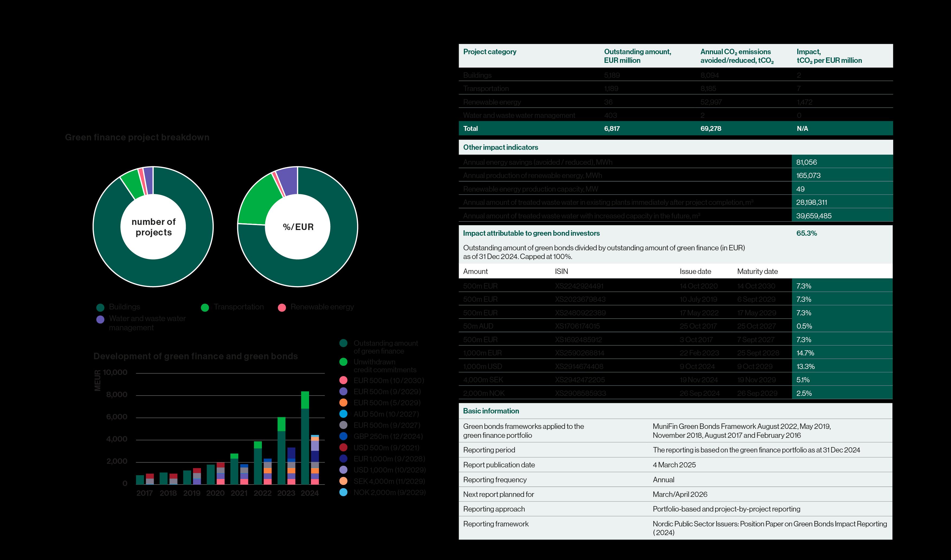Click the 'number of projects' donut center
The height and width of the screenshot is (560, 951).
[x=153, y=227]
